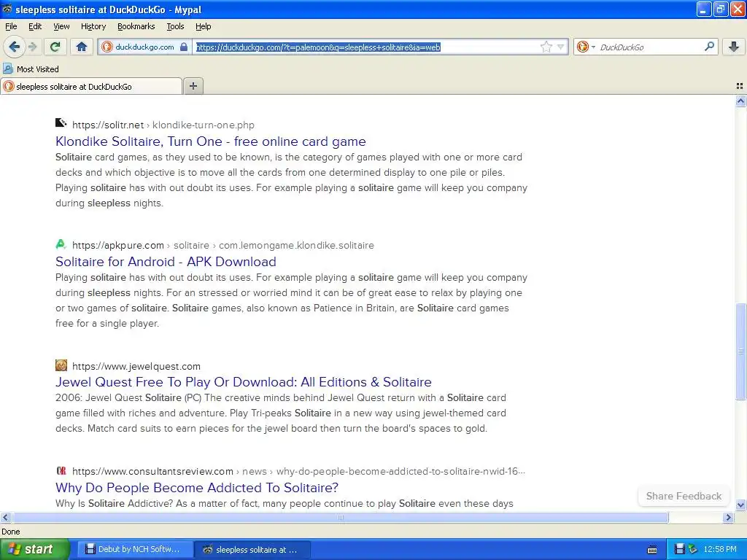
Task: Click the www.jewelquest.com result URL
Action: tap(136, 366)
